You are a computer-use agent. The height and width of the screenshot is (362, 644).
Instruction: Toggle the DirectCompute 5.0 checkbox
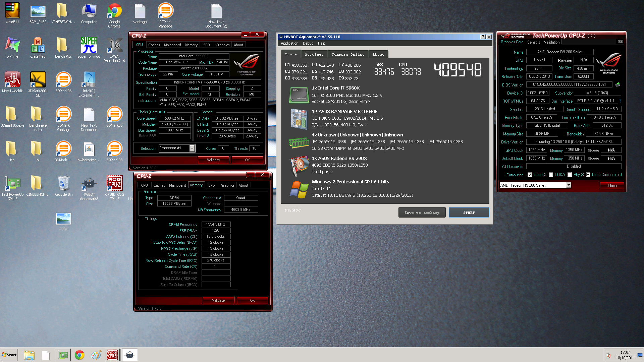pos(588,175)
